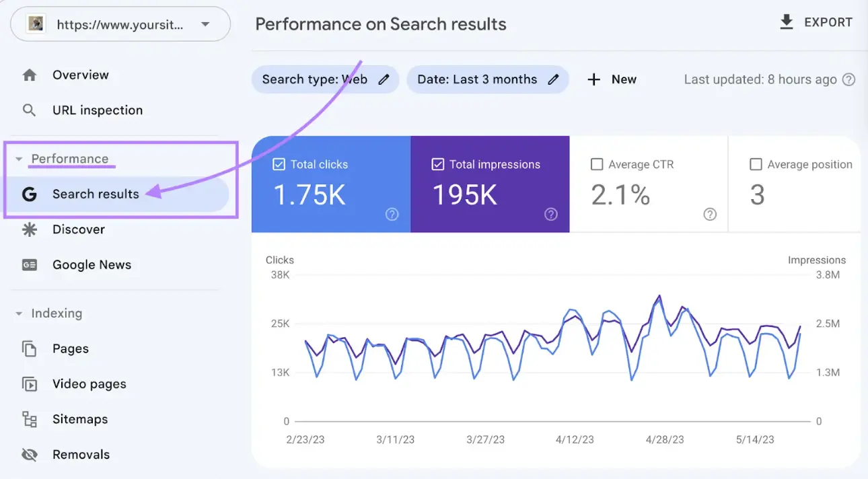The height and width of the screenshot is (479, 868).
Task: Disable the Total impressions checkbox
Action: coord(437,163)
